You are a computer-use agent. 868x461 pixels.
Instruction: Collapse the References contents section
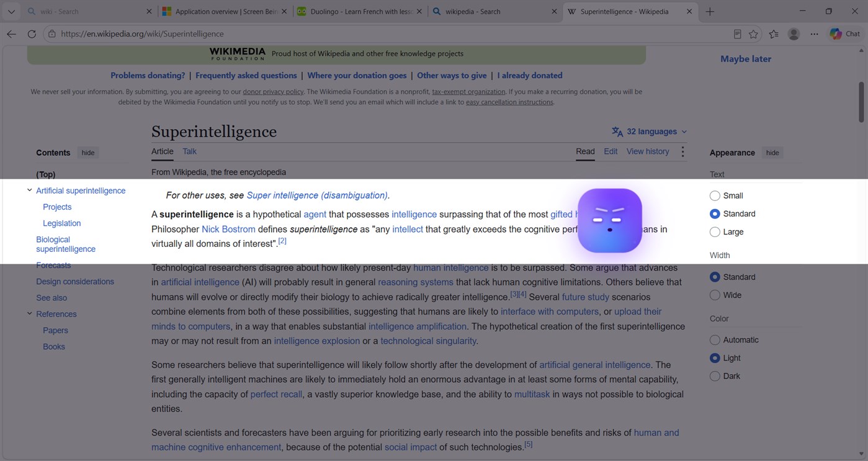click(x=29, y=314)
